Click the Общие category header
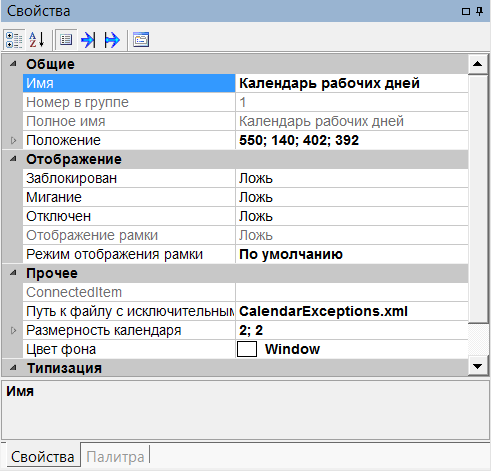 coord(235,64)
